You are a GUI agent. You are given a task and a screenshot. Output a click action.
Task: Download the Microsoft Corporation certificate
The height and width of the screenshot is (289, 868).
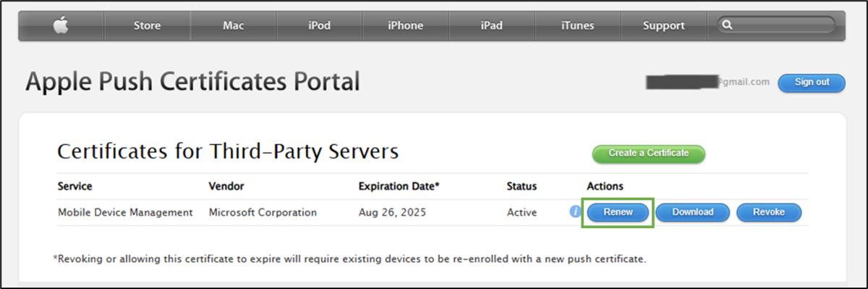tap(693, 212)
